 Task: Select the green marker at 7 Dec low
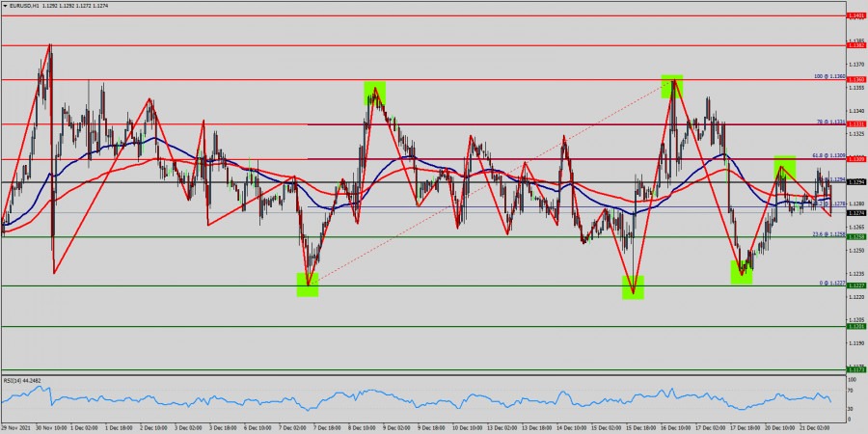coord(307,284)
